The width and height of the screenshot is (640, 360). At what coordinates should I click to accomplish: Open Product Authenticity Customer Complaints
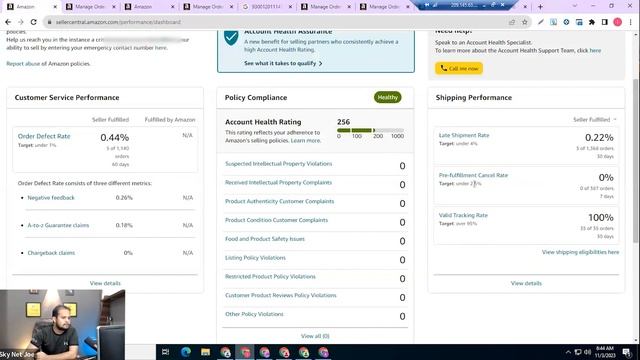[280, 201]
